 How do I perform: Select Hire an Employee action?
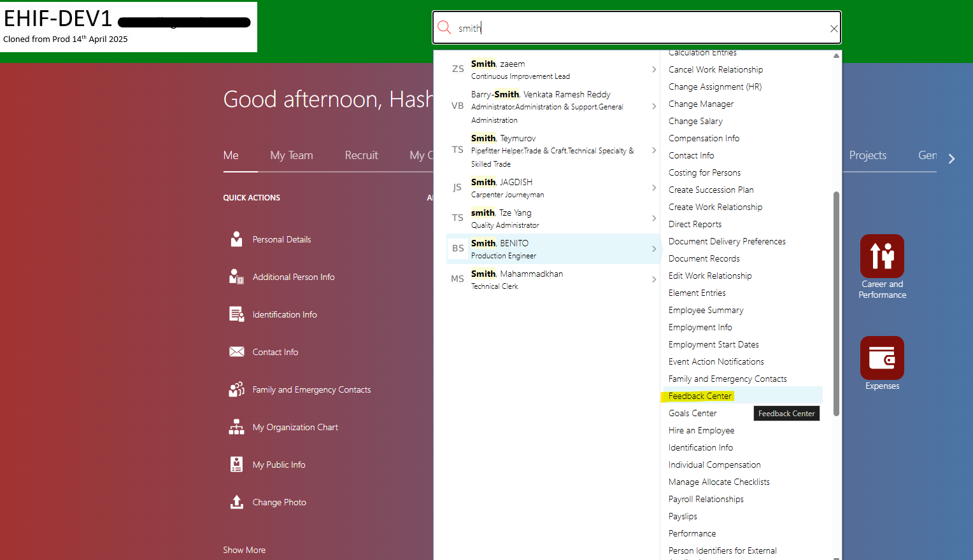[x=701, y=430]
